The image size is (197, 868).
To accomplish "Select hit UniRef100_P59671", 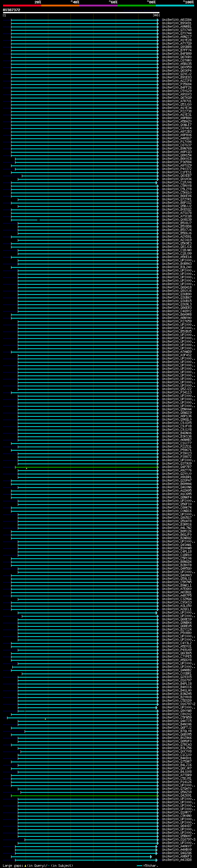I will 176,450.
